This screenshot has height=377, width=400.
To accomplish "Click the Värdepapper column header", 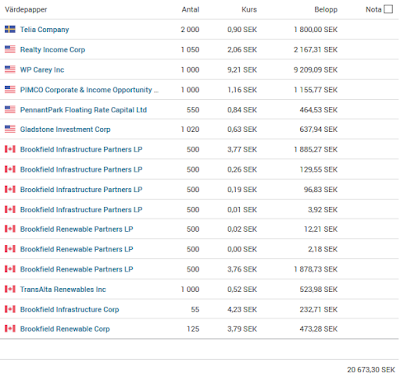I will click(x=26, y=10).
